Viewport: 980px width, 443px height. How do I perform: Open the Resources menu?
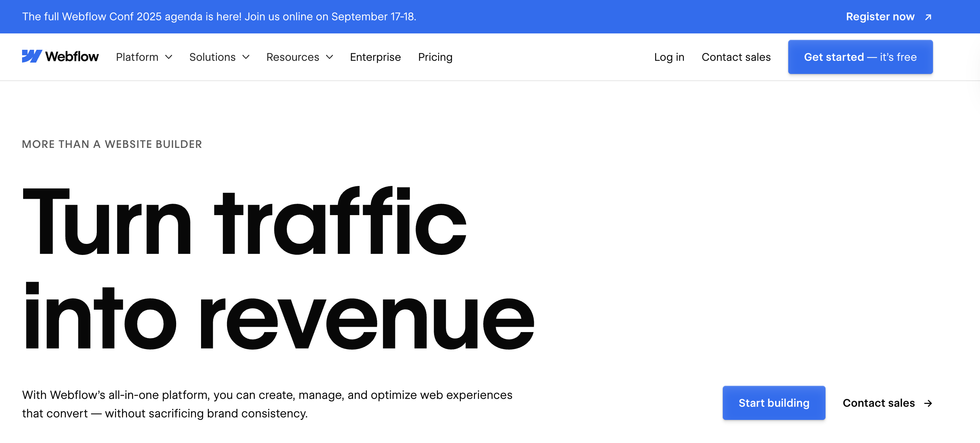click(293, 57)
